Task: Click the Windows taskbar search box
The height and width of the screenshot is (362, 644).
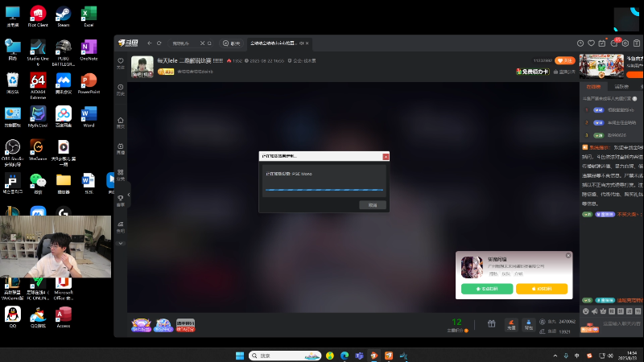Action: pyautogui.click(x=285, y=356)
